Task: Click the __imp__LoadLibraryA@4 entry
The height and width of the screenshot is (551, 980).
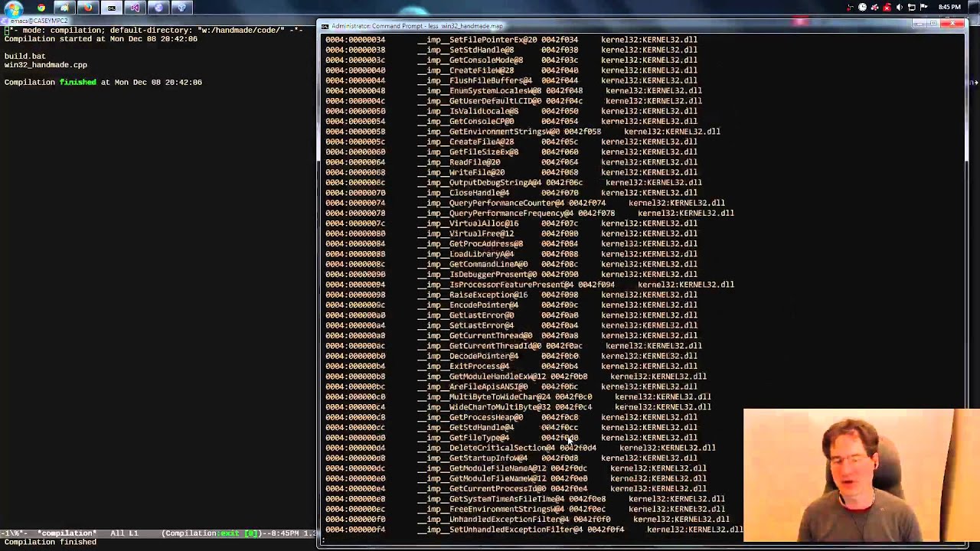Action: pos(465,253)
